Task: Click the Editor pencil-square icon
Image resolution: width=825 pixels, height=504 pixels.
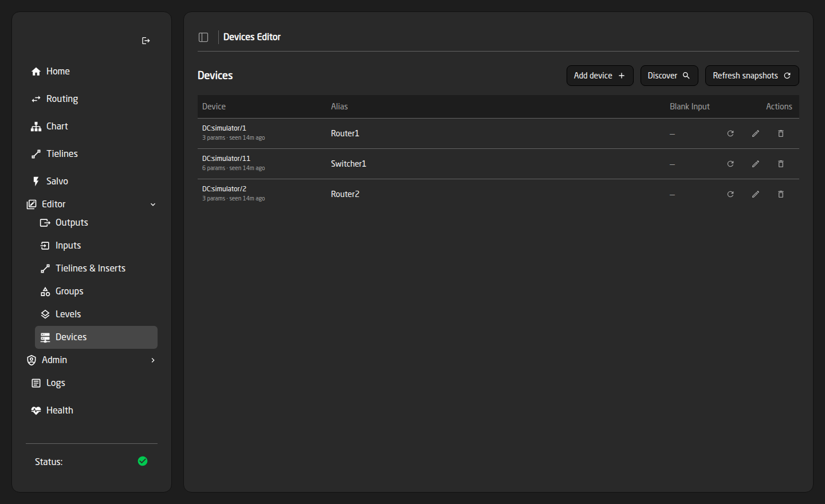Action: tap(32, 204)
